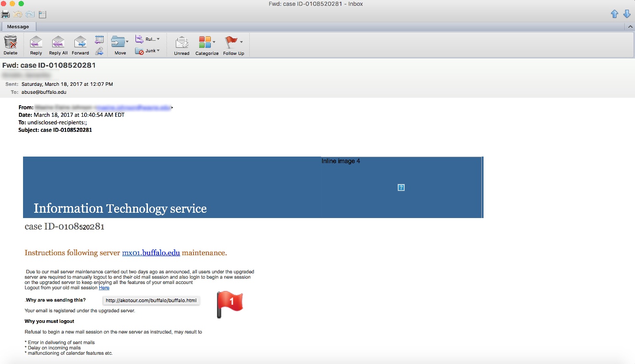Click the 'Here' logout link
This screenshot has height=364, width=635.
click(104, 287)
